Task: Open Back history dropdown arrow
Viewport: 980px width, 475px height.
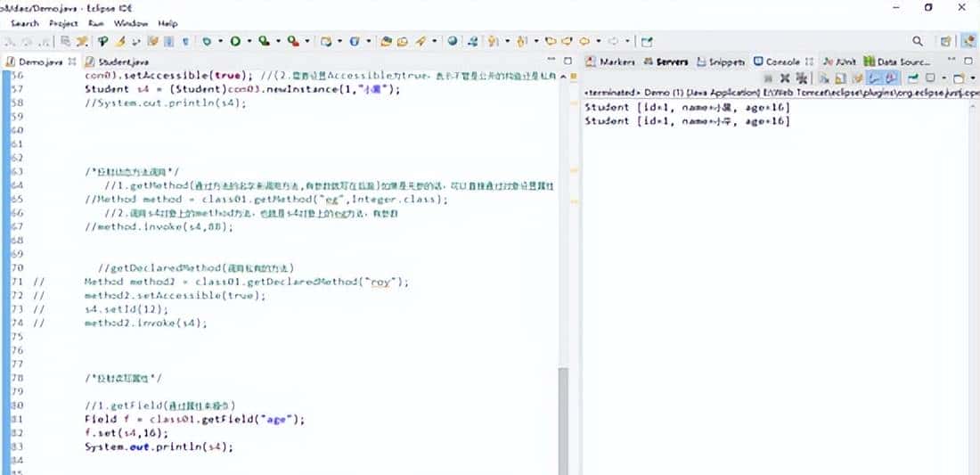Action: pyautogui.click(x=599, y=41)
